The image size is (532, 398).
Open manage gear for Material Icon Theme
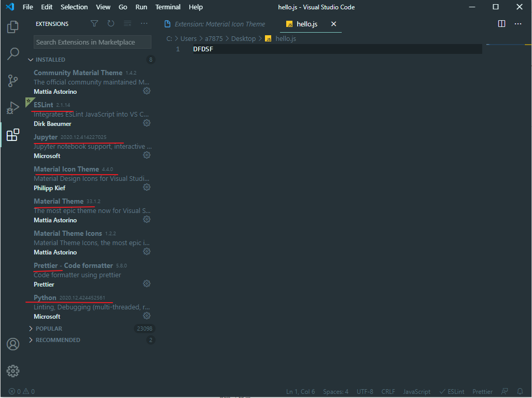click(x=147, y=187)
